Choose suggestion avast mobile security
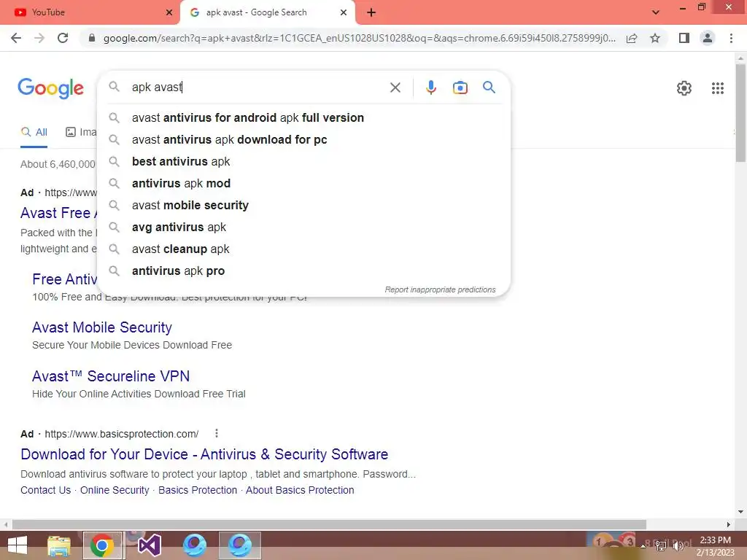The width and height of the screenshot is (747, 560). pos(303,205)
